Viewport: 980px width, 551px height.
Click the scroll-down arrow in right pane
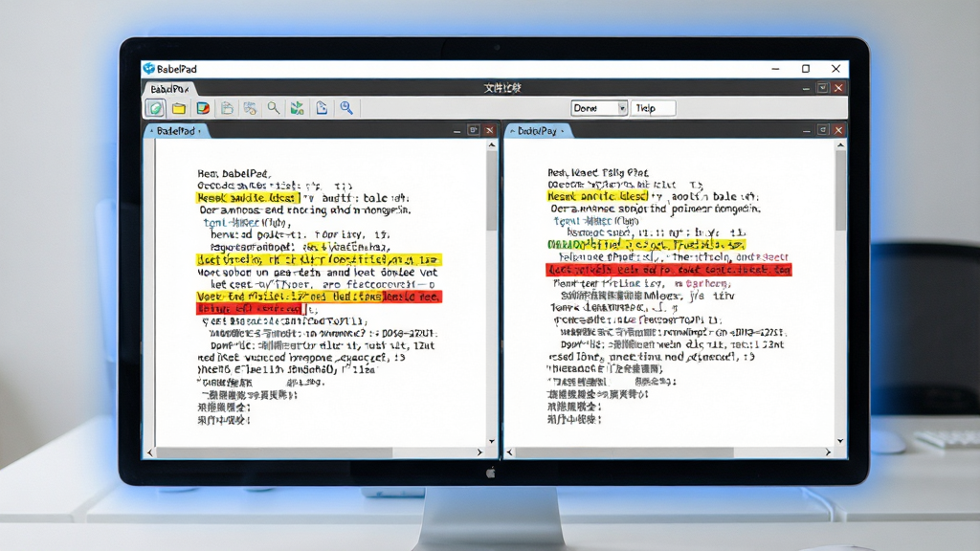coord(840,441)
